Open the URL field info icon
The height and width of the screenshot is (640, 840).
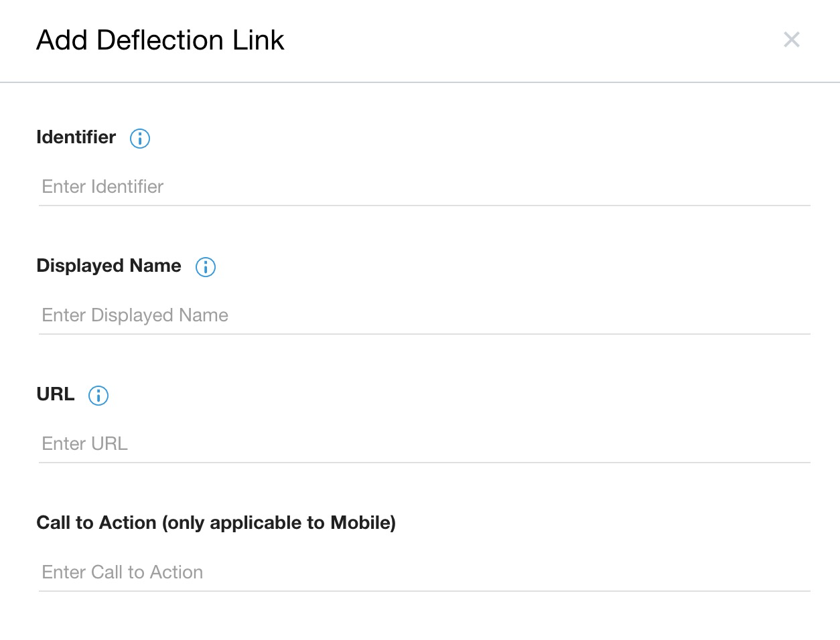pyautogui.click(x=98, y=396)
